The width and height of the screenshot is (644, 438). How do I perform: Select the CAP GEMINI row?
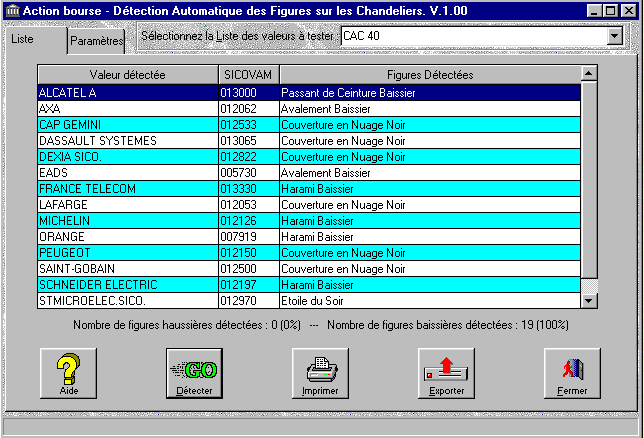[x=309, y=125]
